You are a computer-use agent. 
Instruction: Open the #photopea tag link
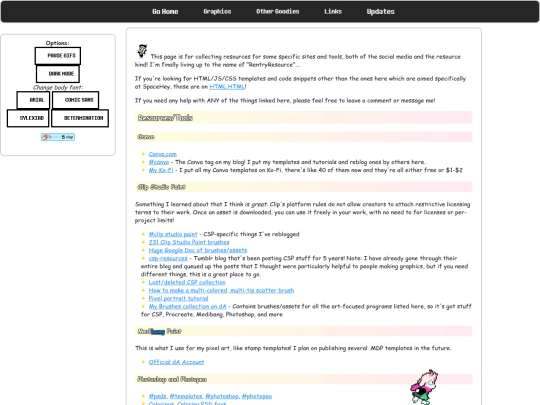point(257,396)
